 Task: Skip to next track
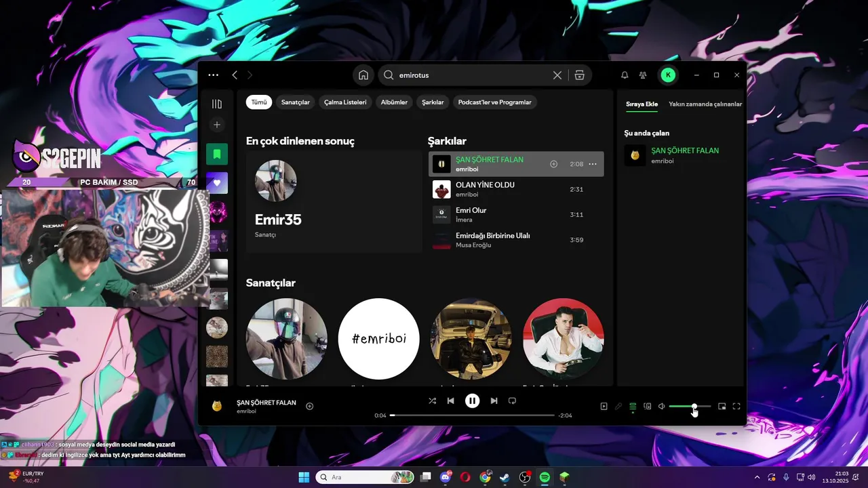click(494, 401)
